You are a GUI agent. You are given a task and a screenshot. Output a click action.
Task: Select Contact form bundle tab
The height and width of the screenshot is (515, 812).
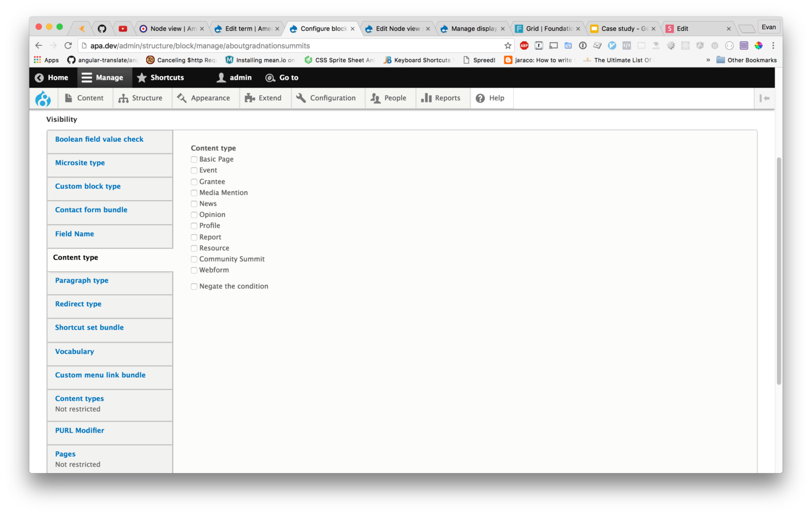click(x=110, y=212)
